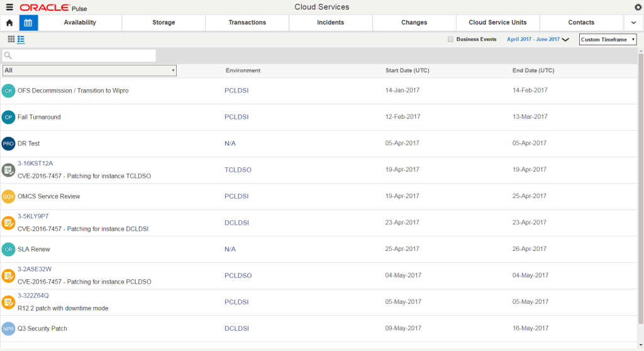Click the Cloud Services page title
The height and width of the screenshot is (351, 644).
pos(322,7)
